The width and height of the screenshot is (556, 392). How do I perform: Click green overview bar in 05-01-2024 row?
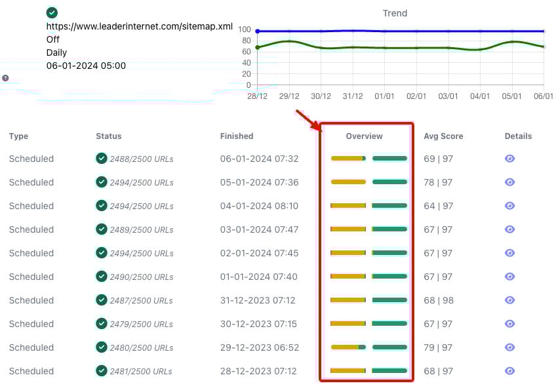coord(389,182)
